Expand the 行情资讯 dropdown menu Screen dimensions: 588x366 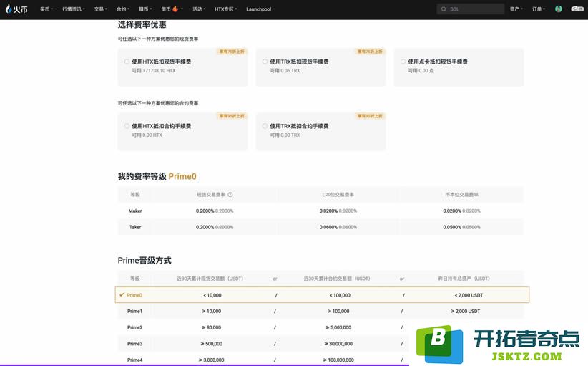(x=74, y=9)
